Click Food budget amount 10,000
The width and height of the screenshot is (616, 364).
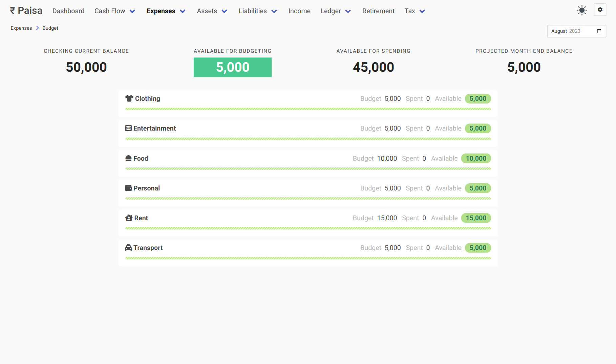pyautogui.click(x=387, y=158)
